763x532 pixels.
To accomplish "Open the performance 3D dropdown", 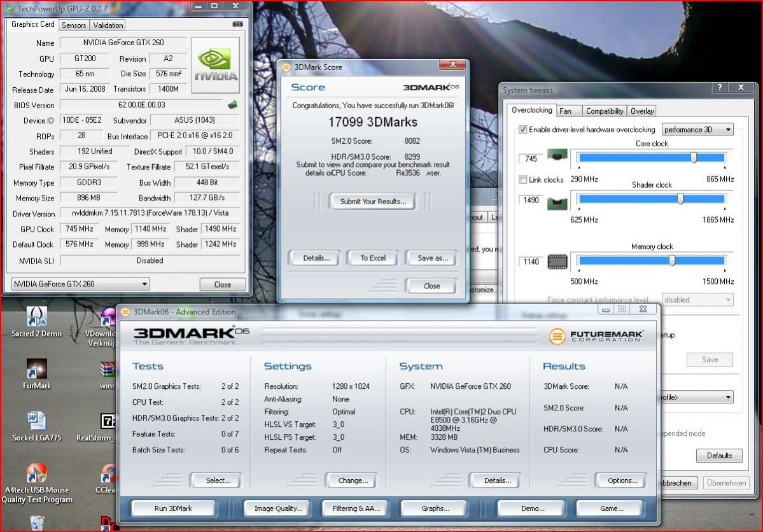I will pyautogui.click(x=697, y=129).
